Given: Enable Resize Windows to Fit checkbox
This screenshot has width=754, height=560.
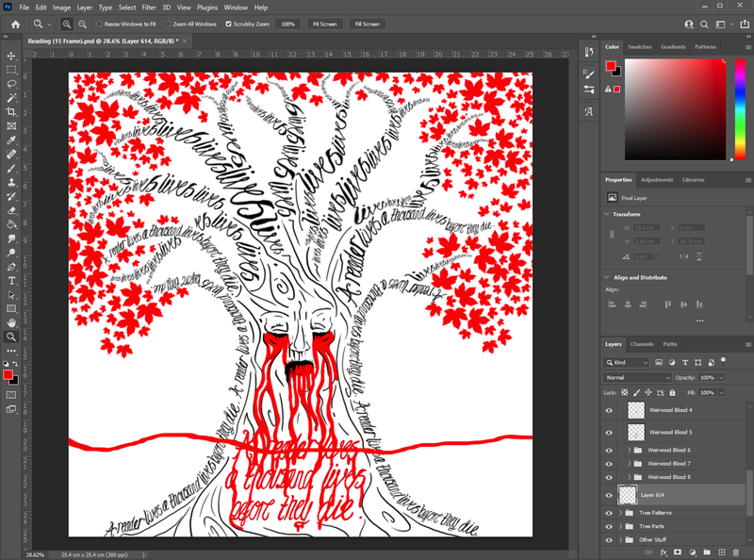Looking at the screenshot, I should [x=101, y=24].
